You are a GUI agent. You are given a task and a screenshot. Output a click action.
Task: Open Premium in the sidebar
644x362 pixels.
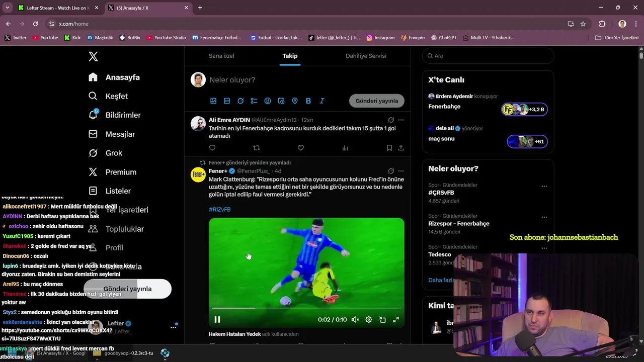tap(113, 172)
